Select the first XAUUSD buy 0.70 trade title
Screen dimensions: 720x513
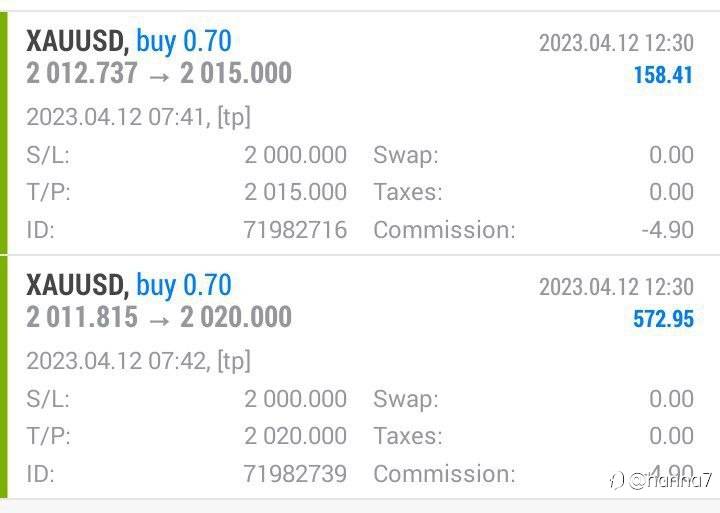click(x=128, y=41)
